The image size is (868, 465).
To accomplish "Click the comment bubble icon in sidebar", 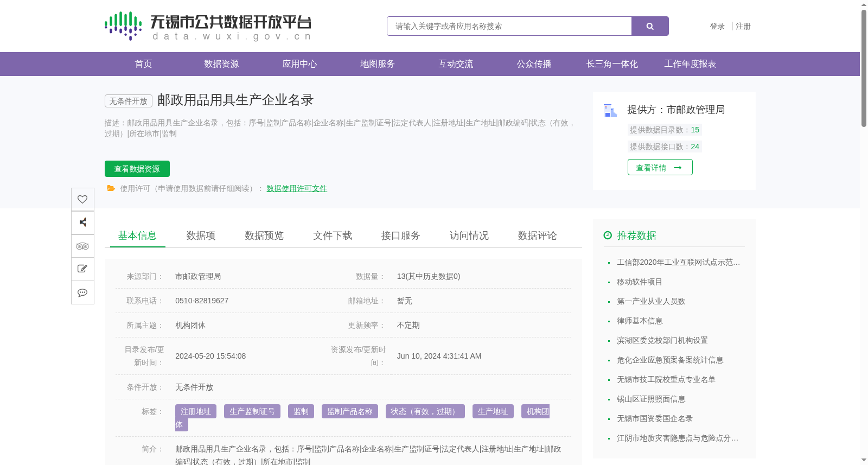I will 82,292.
